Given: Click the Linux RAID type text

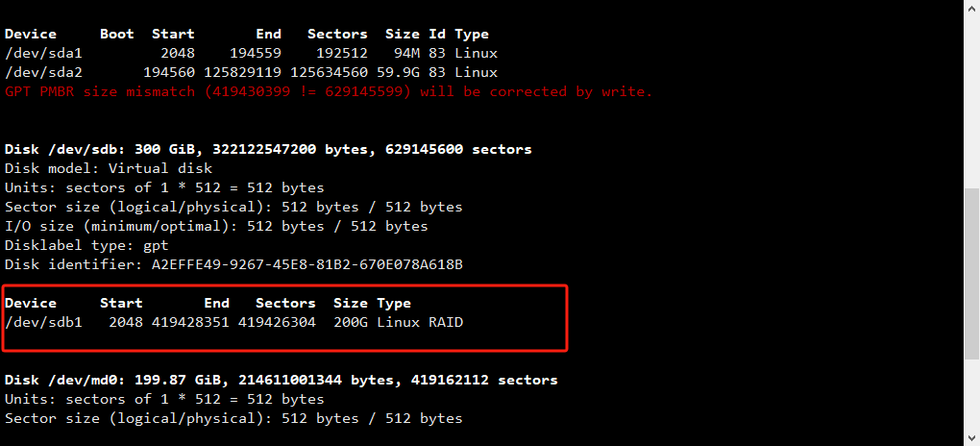Looking at the screenshot, I should click(x=420, y=323).
